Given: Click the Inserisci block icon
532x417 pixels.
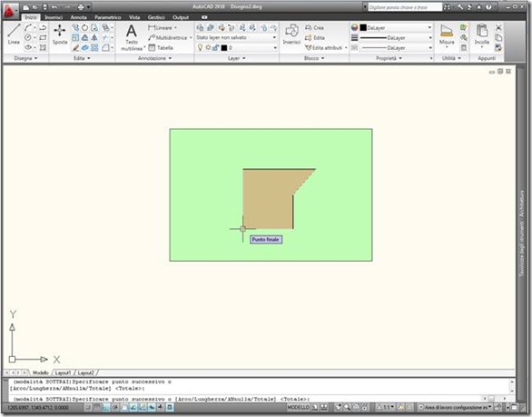Looking at the screenshot, I should tap(291, 35).
